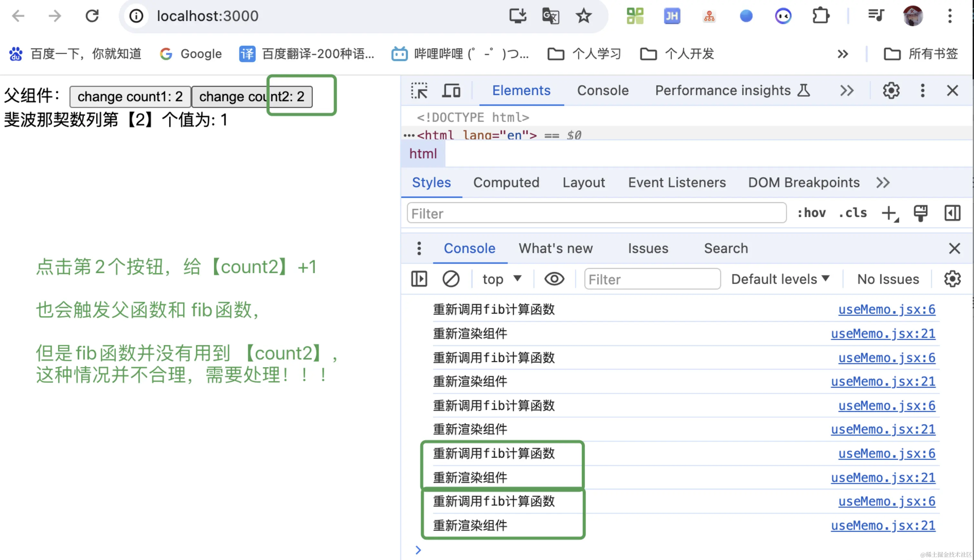The height and width of the screenshot is (560, 974).
Task: Expand the Default levels dropdown
Action: pyautogui.click(x=780, y=279)
